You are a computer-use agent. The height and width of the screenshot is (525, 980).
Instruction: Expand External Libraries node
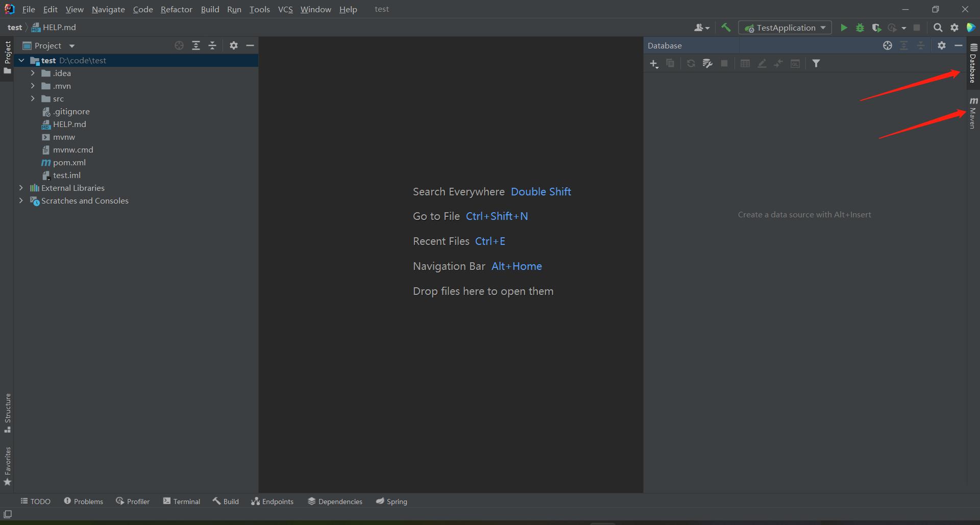click(21, 188)
